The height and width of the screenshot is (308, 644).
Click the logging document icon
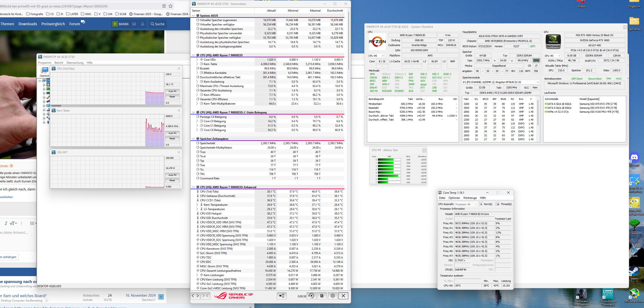point(322,296)
